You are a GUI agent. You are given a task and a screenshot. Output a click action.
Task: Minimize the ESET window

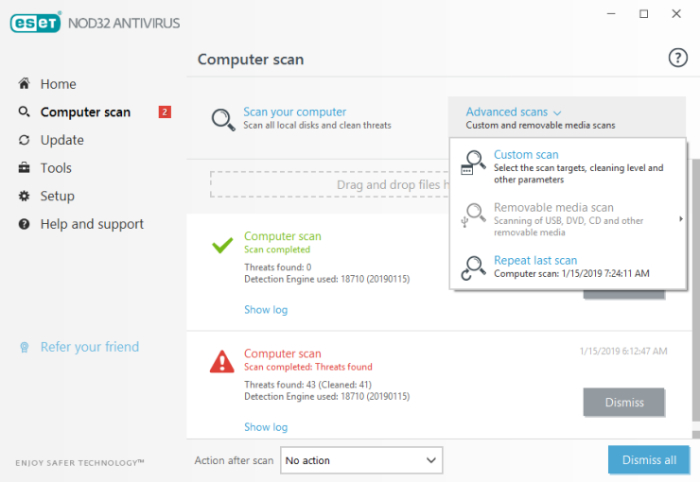[x=611, y=14]
